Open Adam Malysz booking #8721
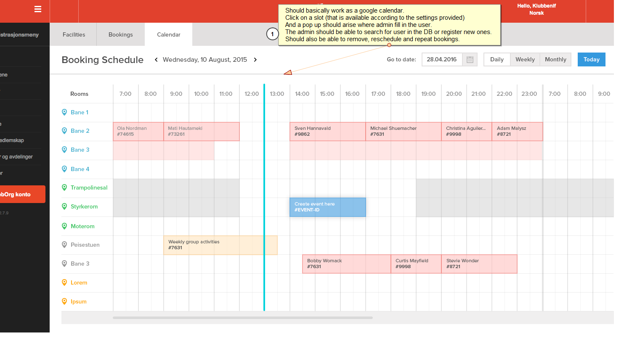This screenshot has height=364, width=632. click(x=518, y=131)
